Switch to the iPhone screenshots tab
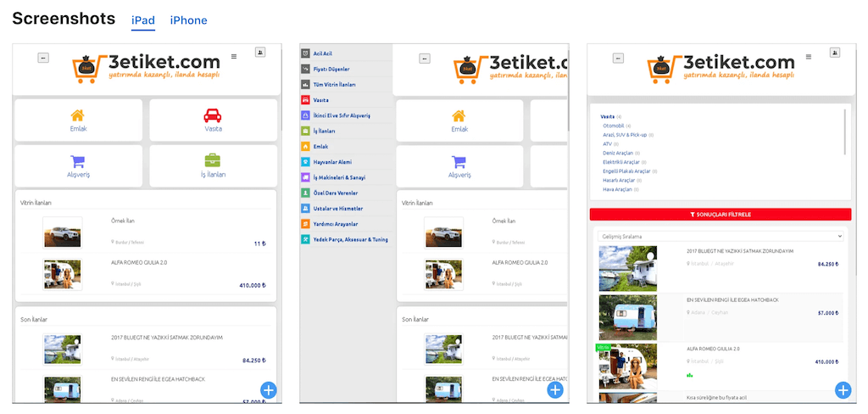Viewport: 868px width, 414px height. (188, 20)
